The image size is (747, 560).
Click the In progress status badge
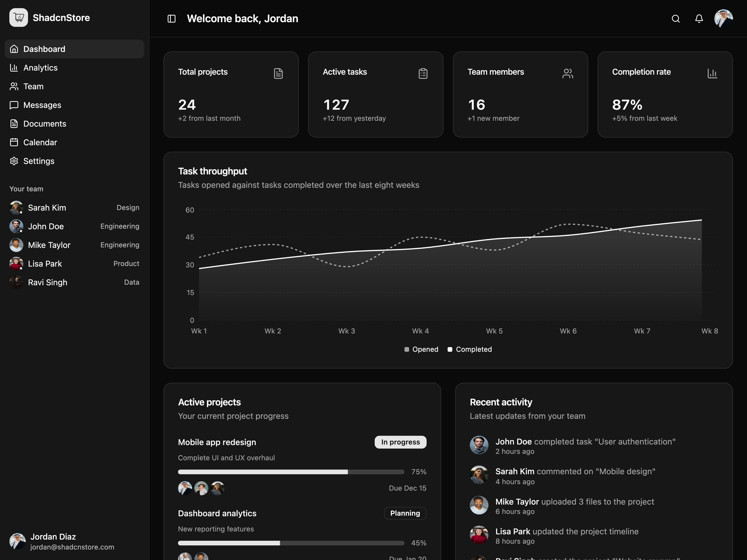[401, 442]
